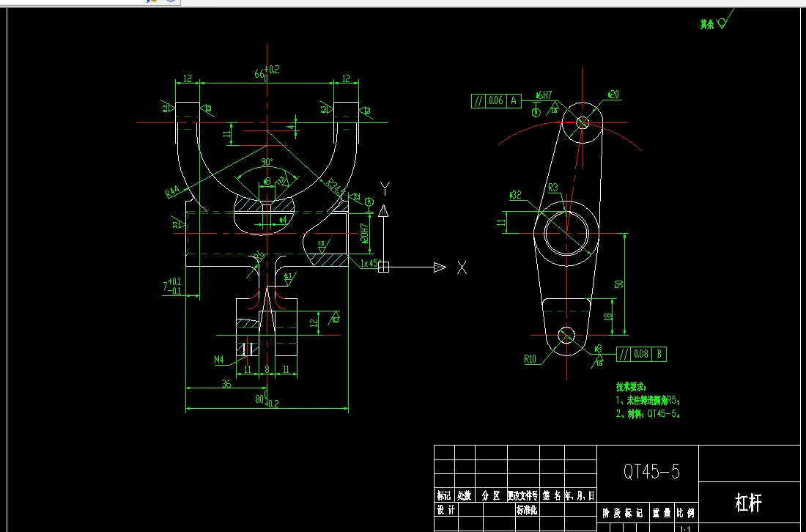This screenshot has width=806, height=532.
Task: Click the 标记 title block cell
Action: (x=444, y=496)
